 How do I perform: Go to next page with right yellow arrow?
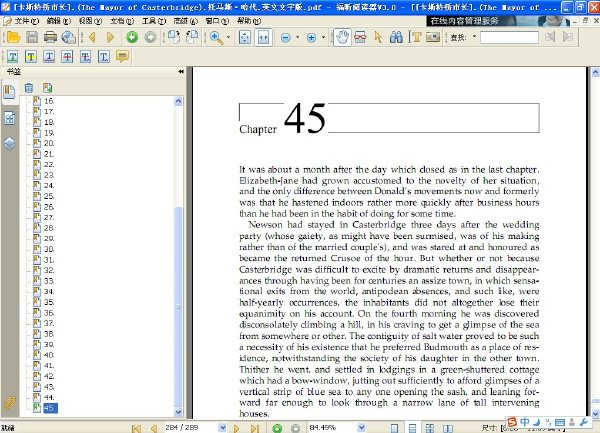point(110,37)
